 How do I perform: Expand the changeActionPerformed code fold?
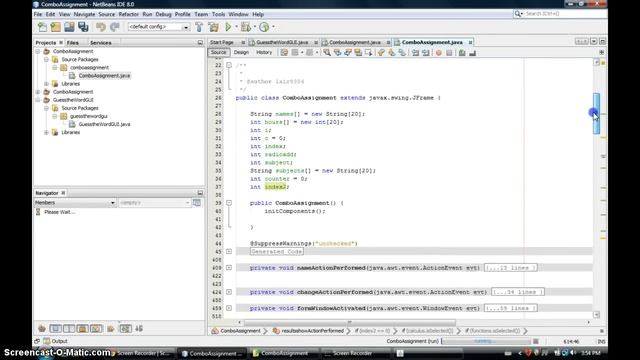point(229,292)
